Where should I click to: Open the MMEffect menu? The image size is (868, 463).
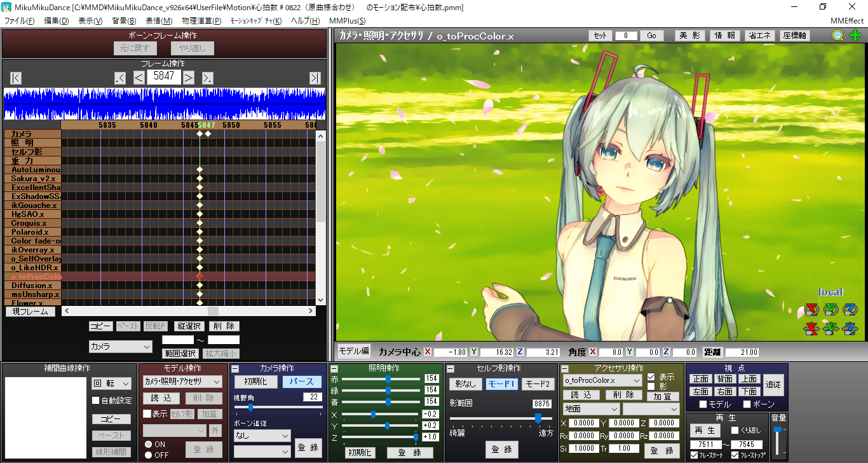pyautogui.click(x=847, y=21)
